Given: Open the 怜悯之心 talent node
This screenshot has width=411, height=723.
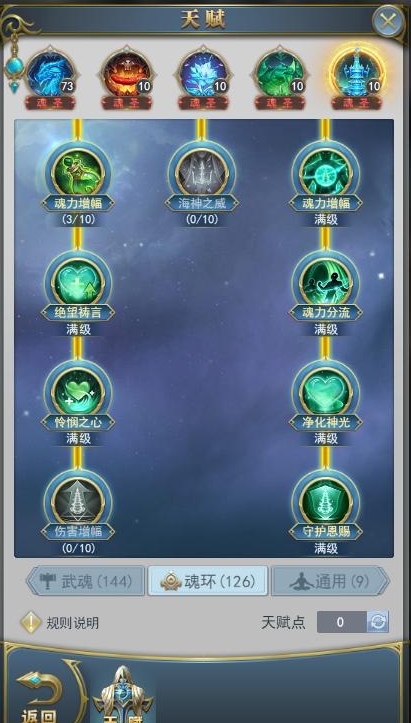Looking at the screenshot, I should tap(77, 392).
